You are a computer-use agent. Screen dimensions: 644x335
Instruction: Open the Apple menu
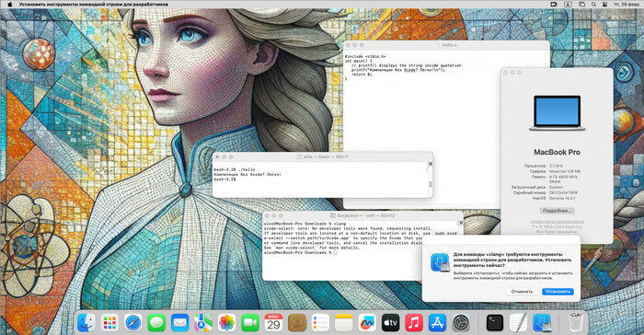pos(10,4)
